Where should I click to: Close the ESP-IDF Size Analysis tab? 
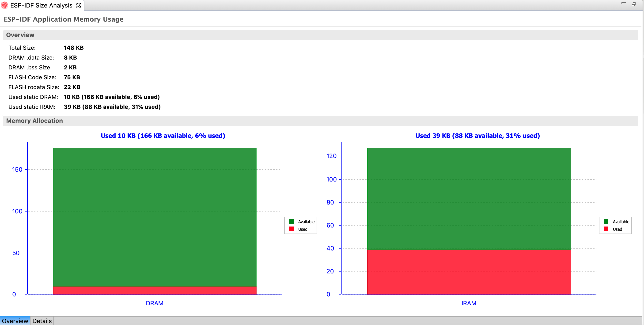point(78,5)
